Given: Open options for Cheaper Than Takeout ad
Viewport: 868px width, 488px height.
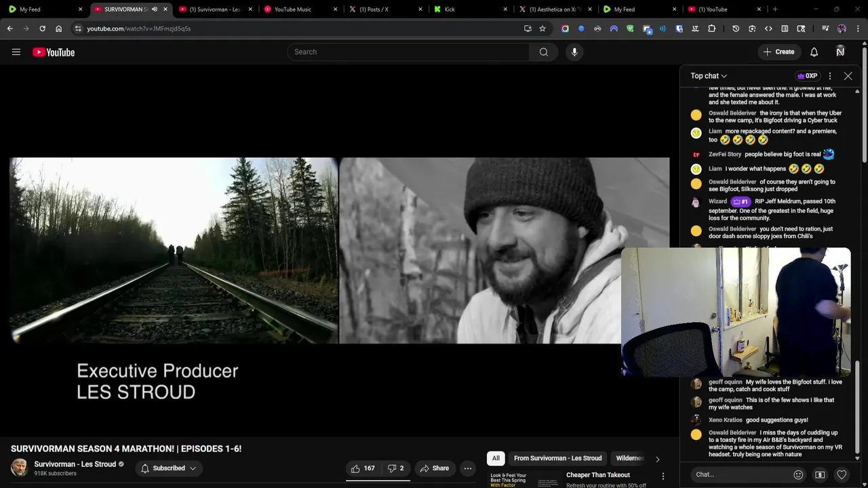Looking at the screenshot, I should pos(663,476).
